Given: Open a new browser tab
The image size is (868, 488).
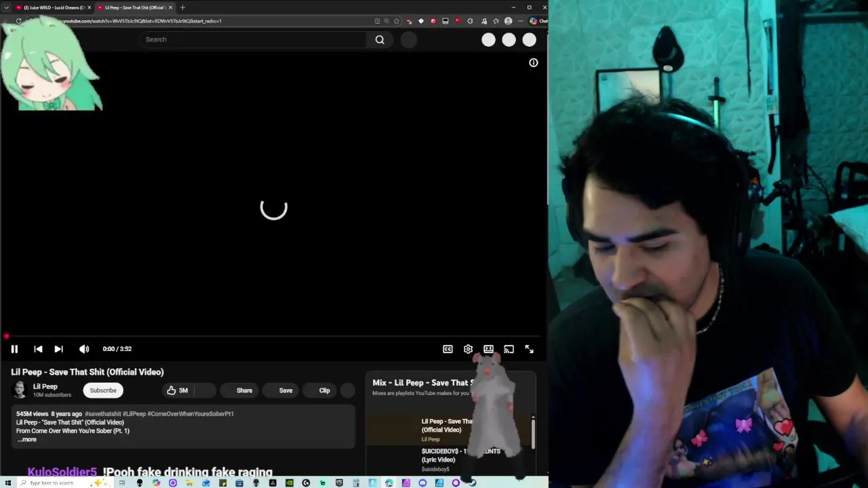Looking at the screenshot, I should pos(182,7).
